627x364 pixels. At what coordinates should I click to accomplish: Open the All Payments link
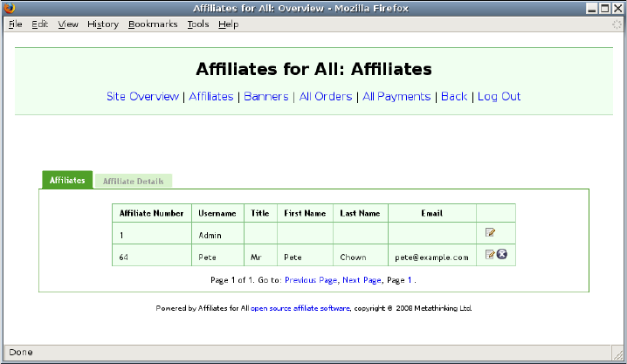[396, 96]
